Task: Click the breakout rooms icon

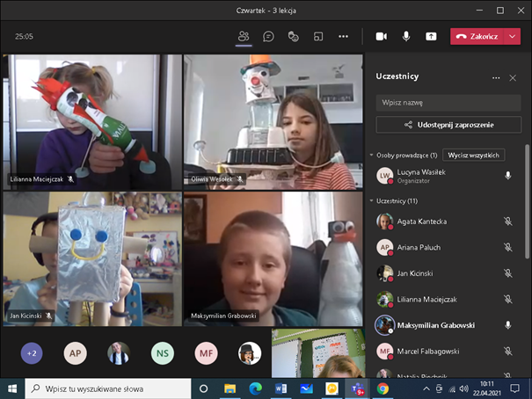Action: pos(318,36)
